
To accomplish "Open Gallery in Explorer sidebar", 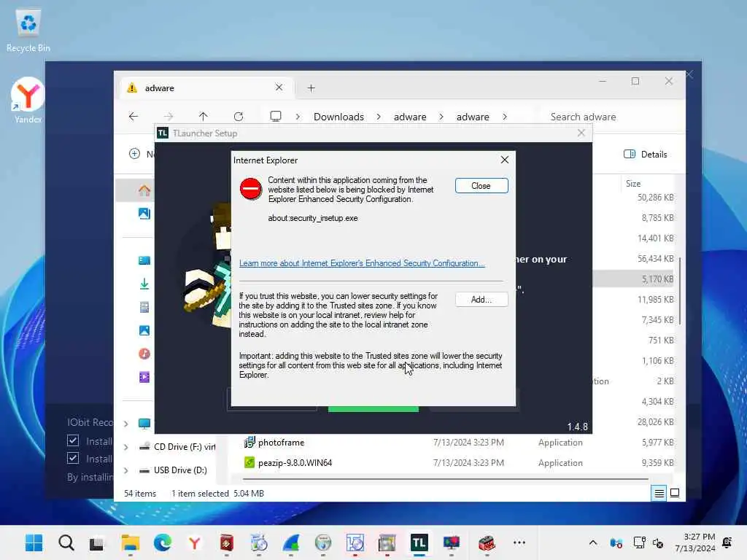I will click(144, 214).
